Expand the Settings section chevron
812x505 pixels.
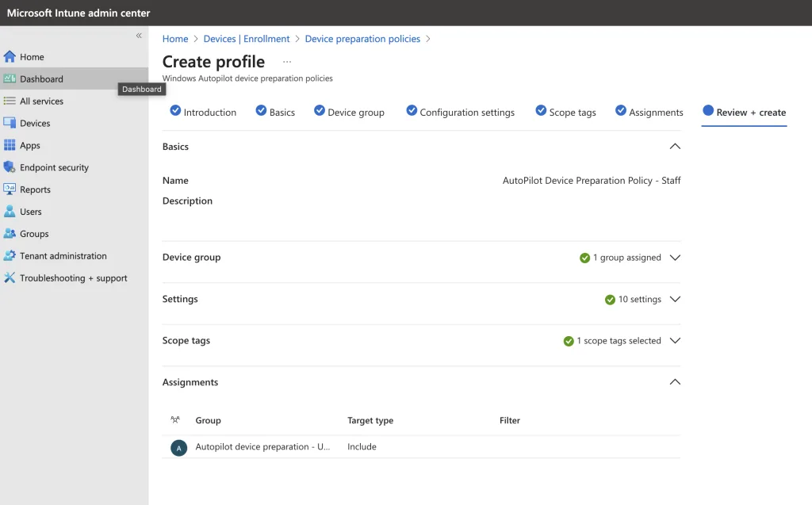(x=675, y=300)
